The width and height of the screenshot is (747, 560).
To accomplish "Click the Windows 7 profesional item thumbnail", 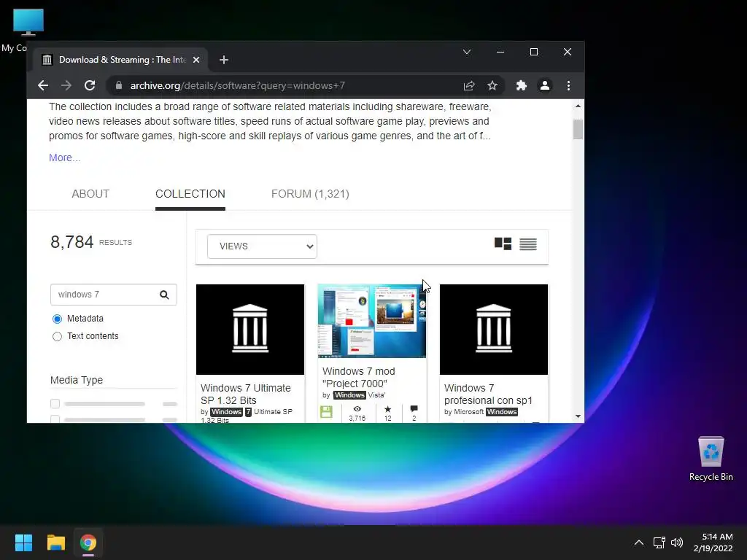I will coord(494,330).
